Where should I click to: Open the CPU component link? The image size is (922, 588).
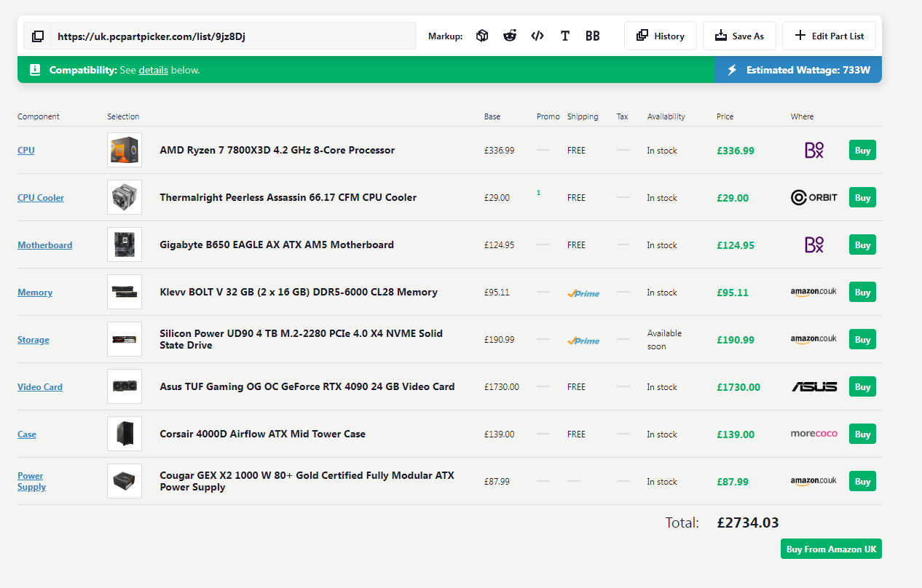(x=26, y=151)
